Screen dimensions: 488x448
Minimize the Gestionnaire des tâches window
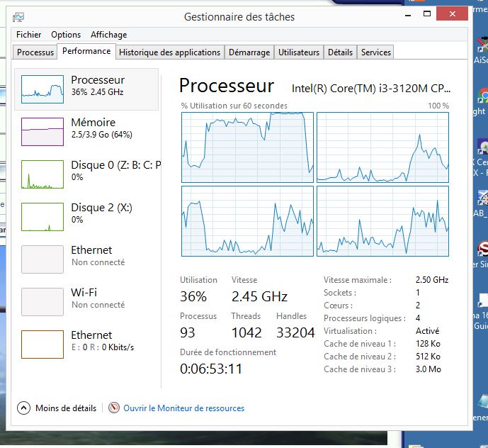tap(408, 14)
